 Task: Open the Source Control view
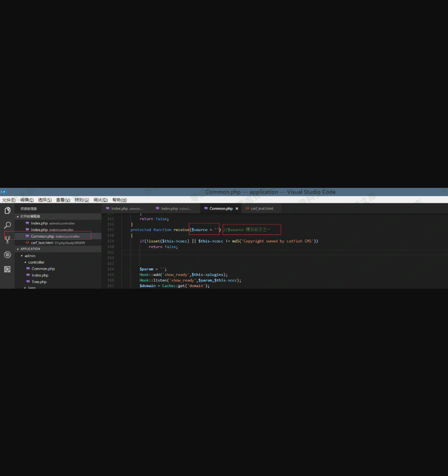tap(7, 240)
